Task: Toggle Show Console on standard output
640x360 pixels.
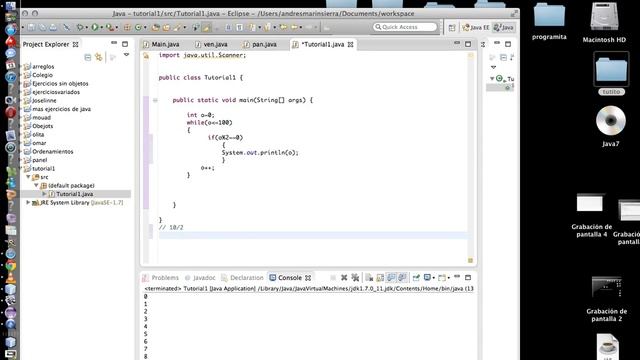Action: (x=391, y=278)
